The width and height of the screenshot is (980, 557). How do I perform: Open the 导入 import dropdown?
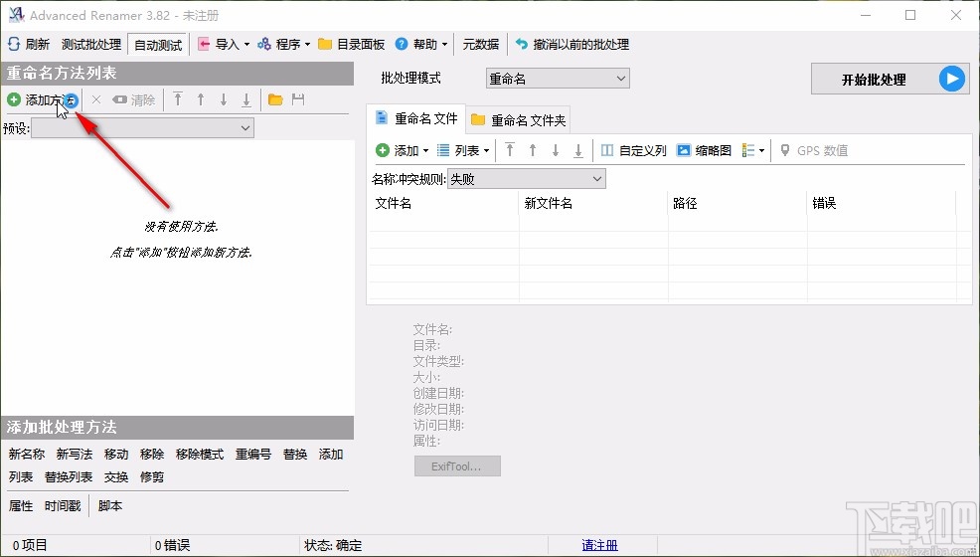[224, 45]
